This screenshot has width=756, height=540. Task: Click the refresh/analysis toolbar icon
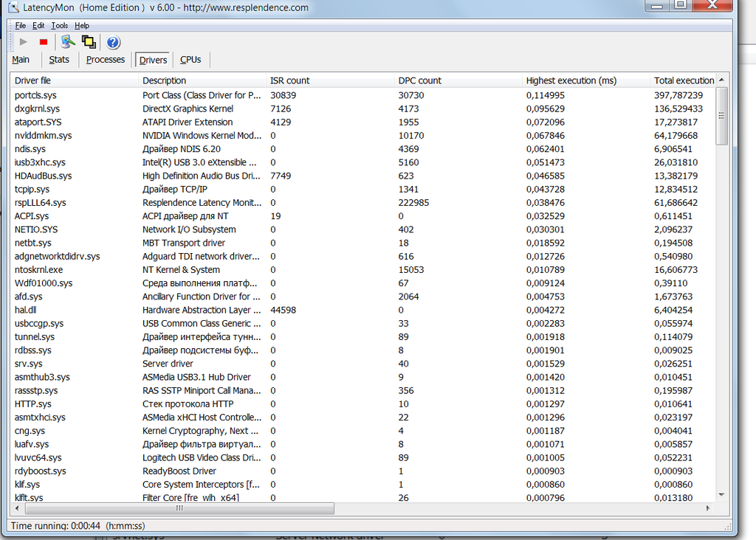(x=68, y=42)
